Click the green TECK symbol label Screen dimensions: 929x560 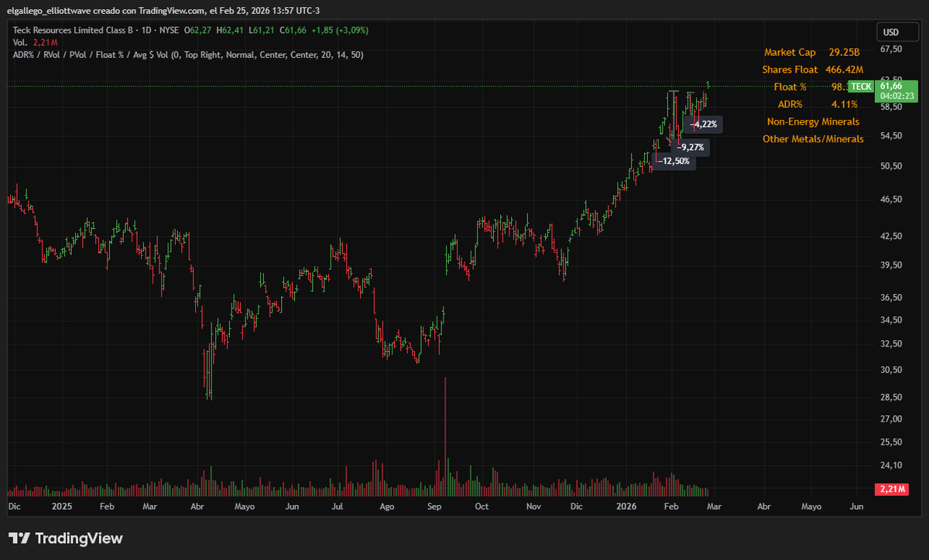coord(861,87)
